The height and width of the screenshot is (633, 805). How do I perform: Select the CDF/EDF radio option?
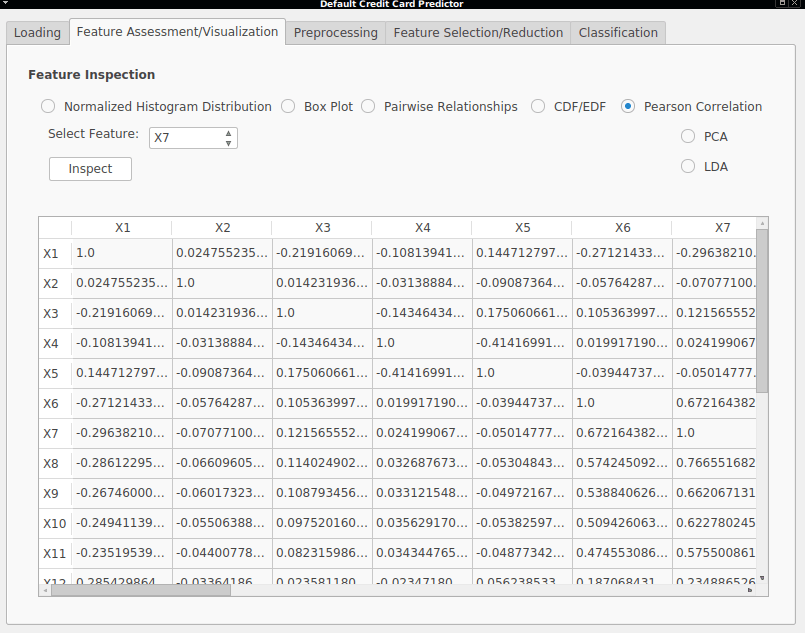[x=538, y=106]
